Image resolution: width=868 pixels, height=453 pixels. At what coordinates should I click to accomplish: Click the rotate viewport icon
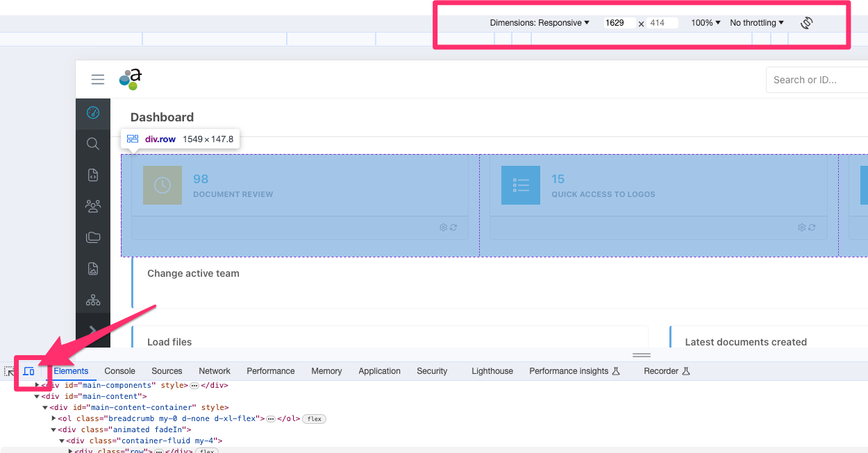click(806, 23)
